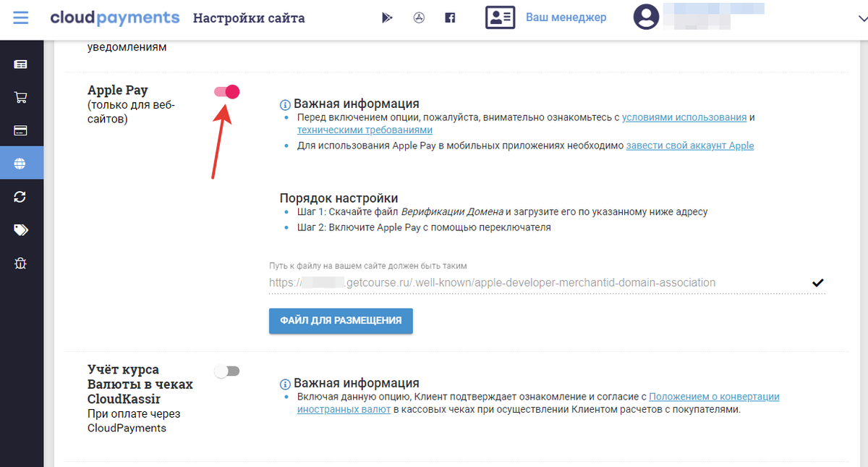Open the Google Play app link icon
Image resolution: width=868 pixels, height=467 pixels.
pyautogui.click(x=387, y=18)
